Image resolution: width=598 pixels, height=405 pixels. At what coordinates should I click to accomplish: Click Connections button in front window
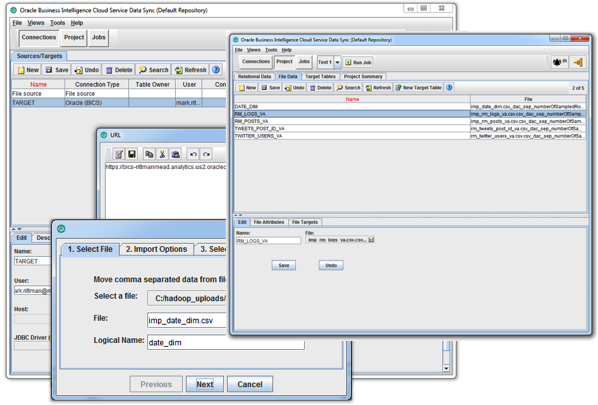point(256,61)
